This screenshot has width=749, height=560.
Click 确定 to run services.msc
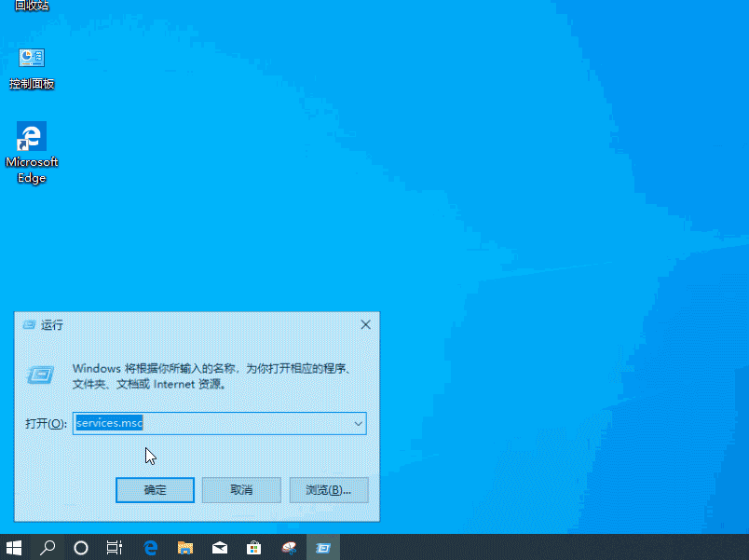coord(155,489)
